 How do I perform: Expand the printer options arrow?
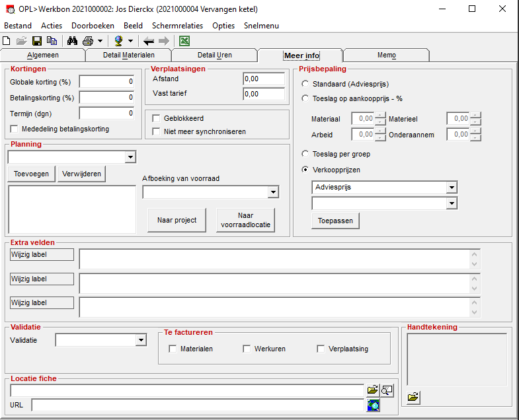100,42
